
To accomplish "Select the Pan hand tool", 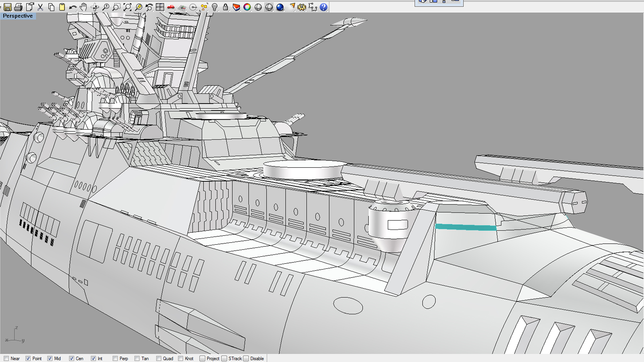I will [x=84, y=7].
